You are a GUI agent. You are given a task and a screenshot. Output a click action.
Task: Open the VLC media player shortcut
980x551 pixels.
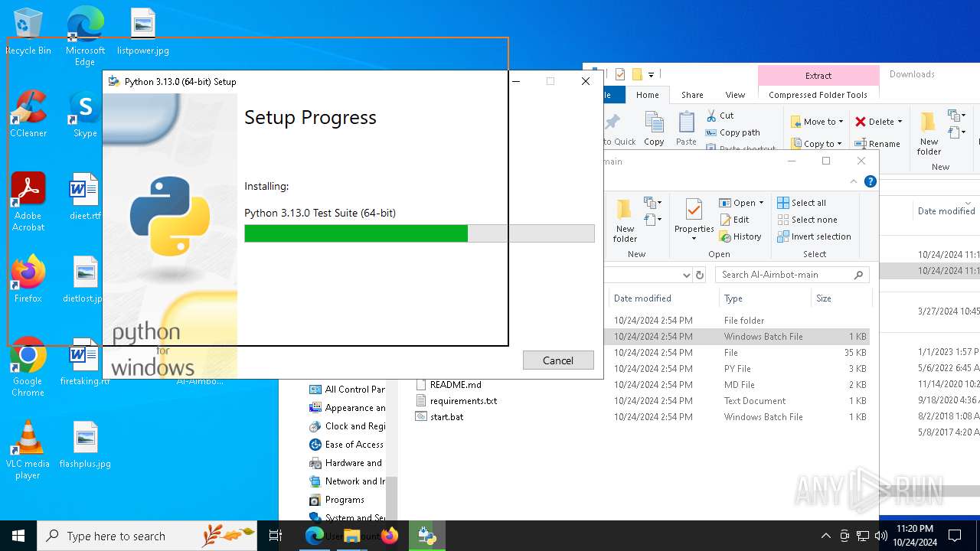click(x=28, y=450)
